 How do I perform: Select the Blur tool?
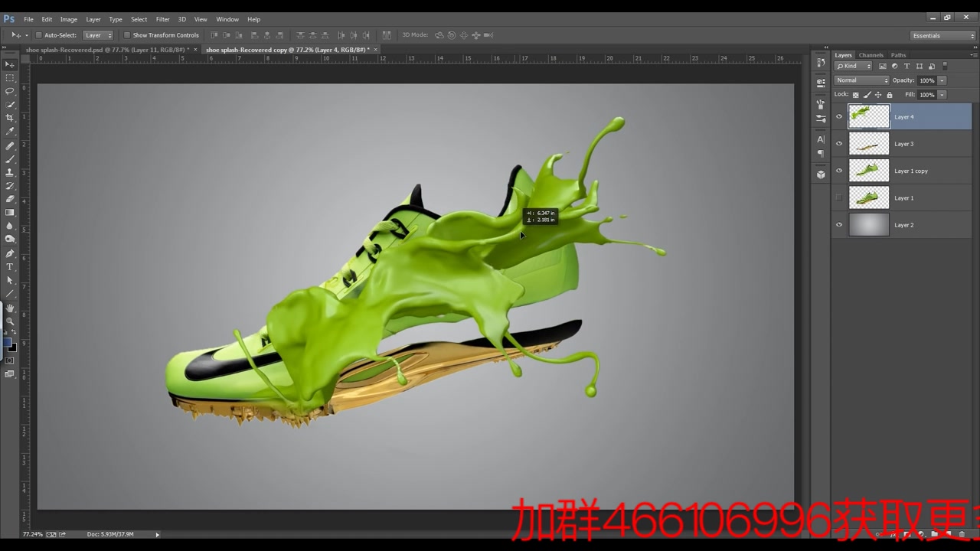click(10, 226)
